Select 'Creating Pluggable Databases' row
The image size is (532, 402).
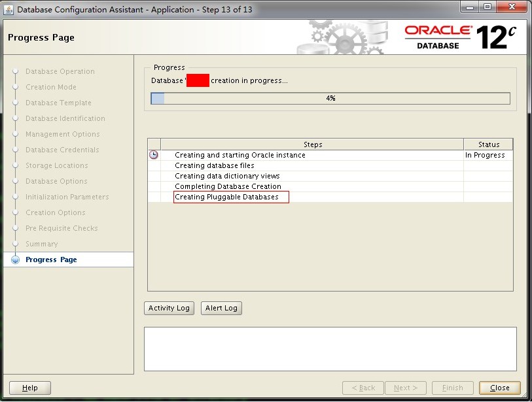point(330,197)
